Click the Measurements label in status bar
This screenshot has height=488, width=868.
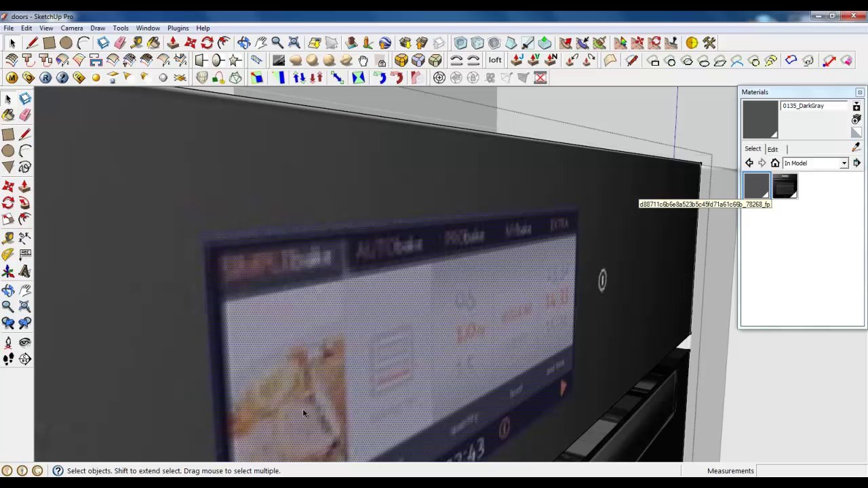[730, 471]
